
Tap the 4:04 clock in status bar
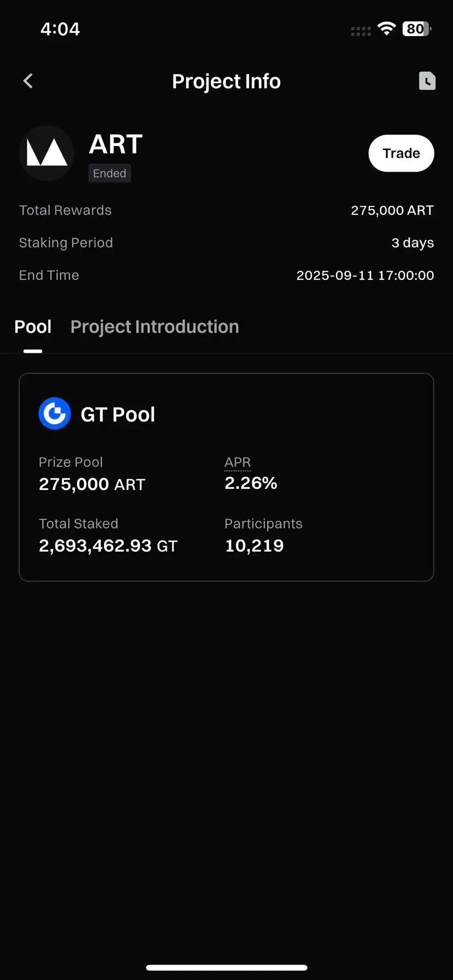(60, 29)
